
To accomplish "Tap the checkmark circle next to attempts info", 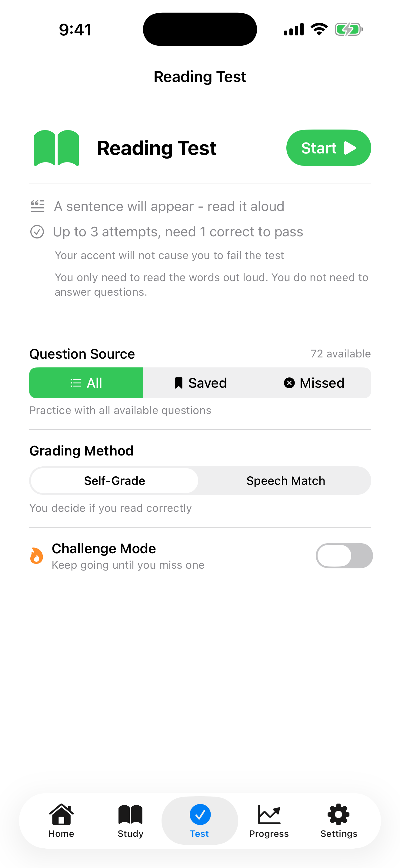I will (38, 232).
